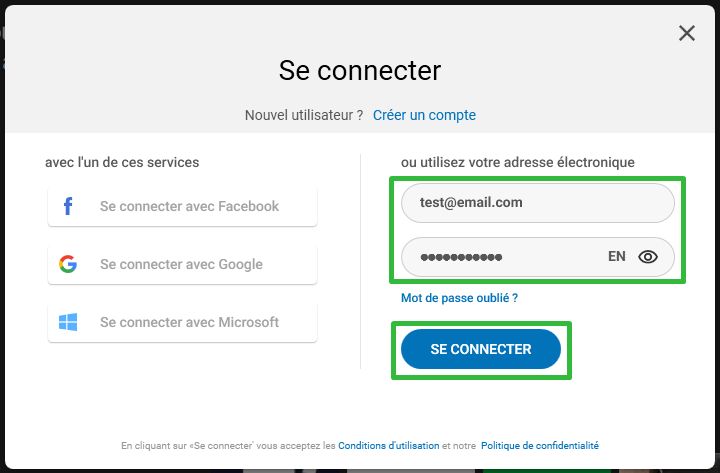Click the Microsoft Windows logo icon

[68, 322]
